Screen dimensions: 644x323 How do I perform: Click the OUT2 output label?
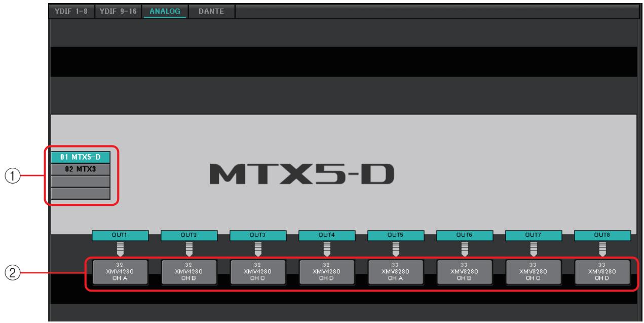click(189, 235)
